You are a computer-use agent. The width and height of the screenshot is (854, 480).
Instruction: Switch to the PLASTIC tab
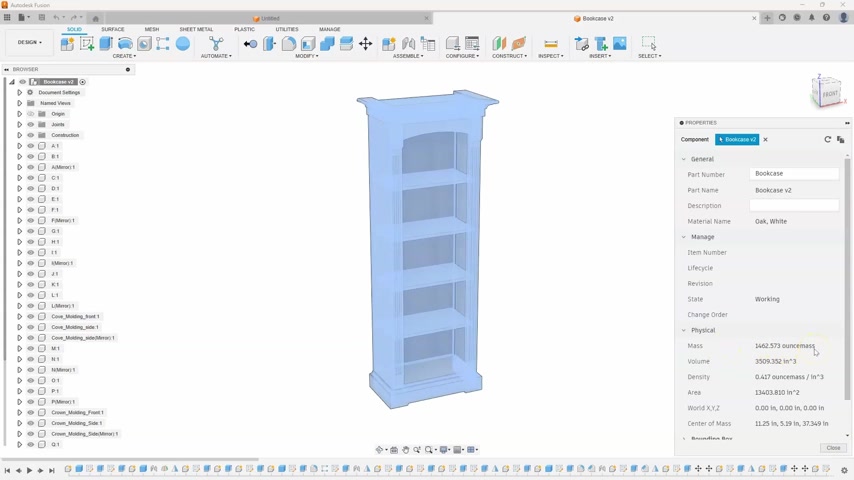pos(245,29)
